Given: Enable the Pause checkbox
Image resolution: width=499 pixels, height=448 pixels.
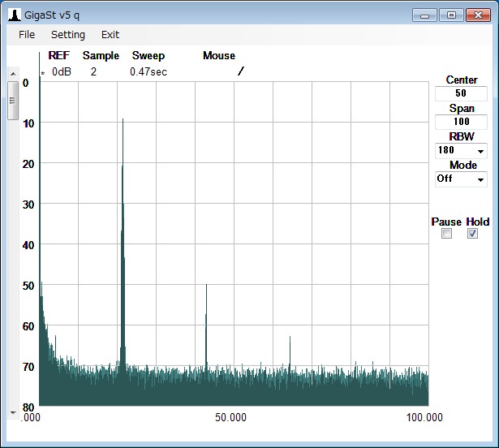Looking at the screenshot, I should tap(446, 234).
